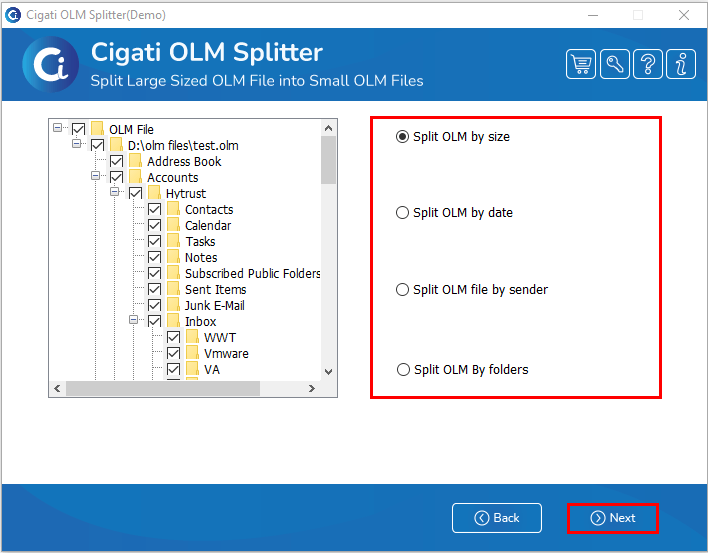Click the Back button
This screenshot has height=553, width=708.
click(x=497, y=518)
